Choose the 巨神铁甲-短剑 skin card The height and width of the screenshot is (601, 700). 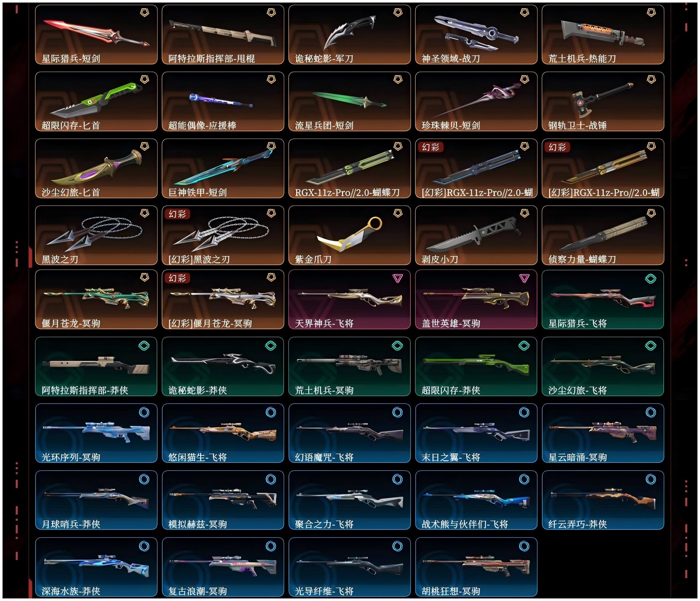(x=223, y=168)
